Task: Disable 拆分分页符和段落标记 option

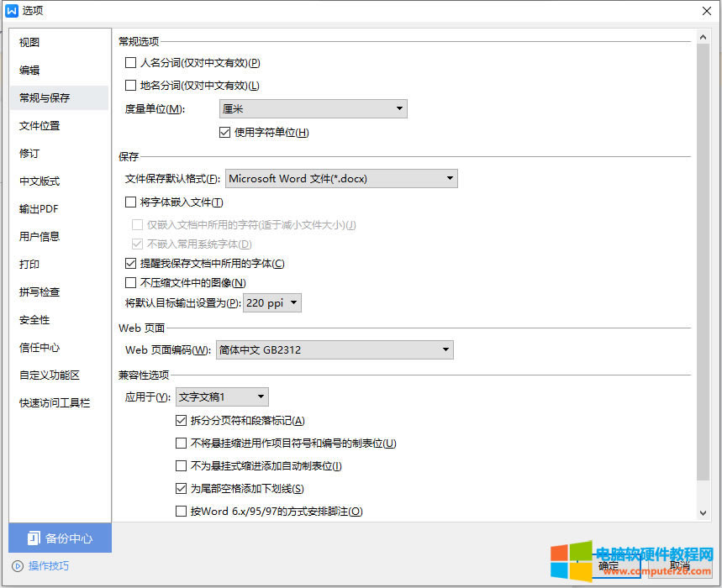Action: point(181,420)
